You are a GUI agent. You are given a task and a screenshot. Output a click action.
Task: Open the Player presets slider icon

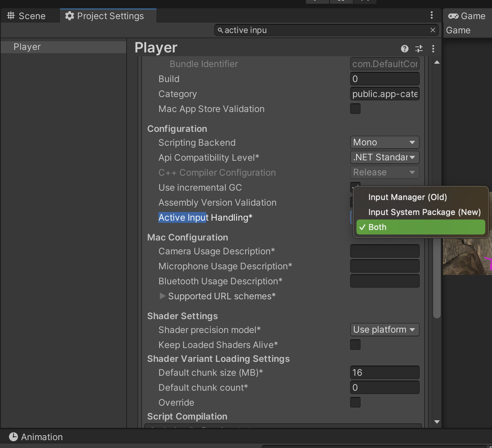419,48
